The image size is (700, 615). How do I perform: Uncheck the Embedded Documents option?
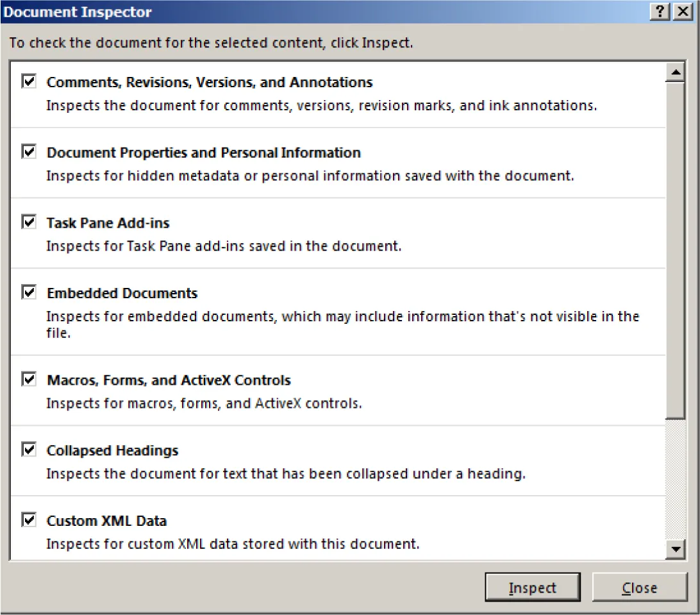pos(28,292)
